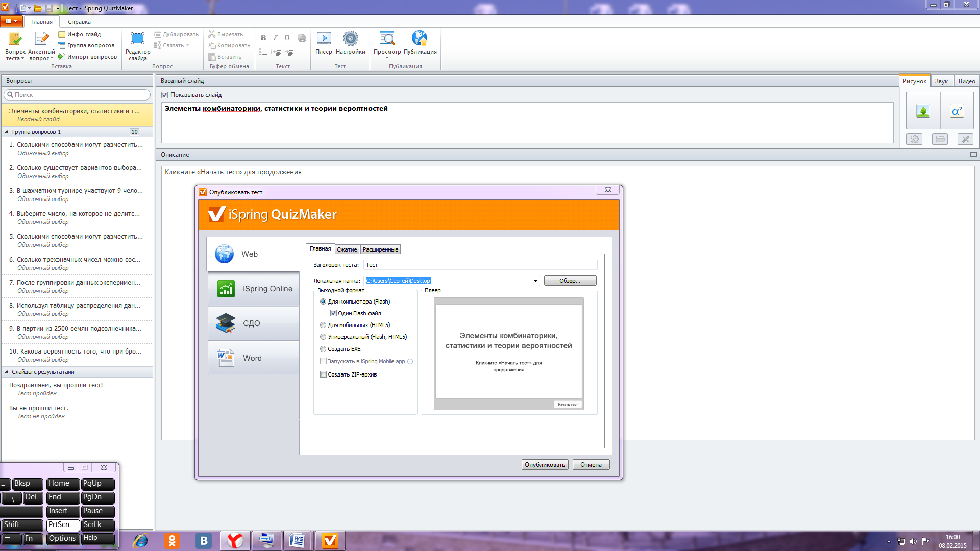
Task: Toggle italic text formatting
Action: pyautogui.click(x=275, y=38)
